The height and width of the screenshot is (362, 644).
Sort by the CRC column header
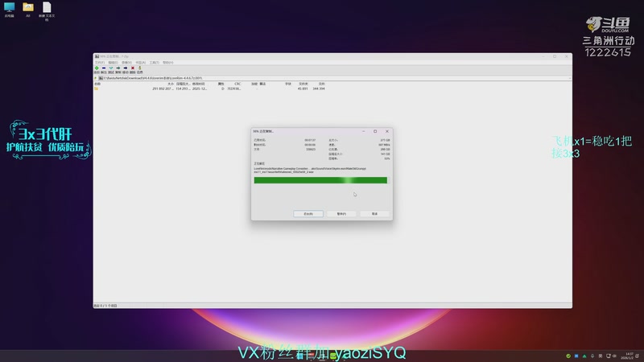click(237, 84)
